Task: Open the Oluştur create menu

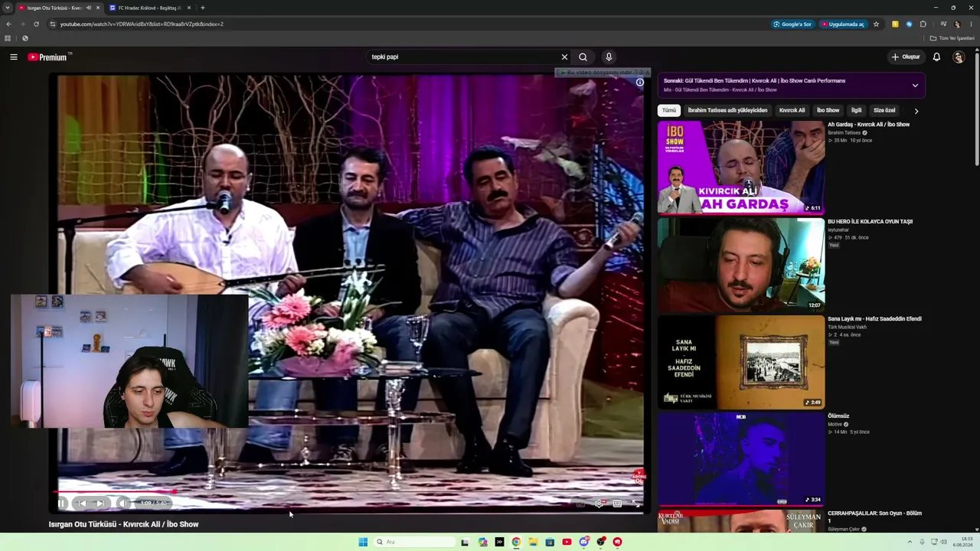Action: click(x=906, y=57)
